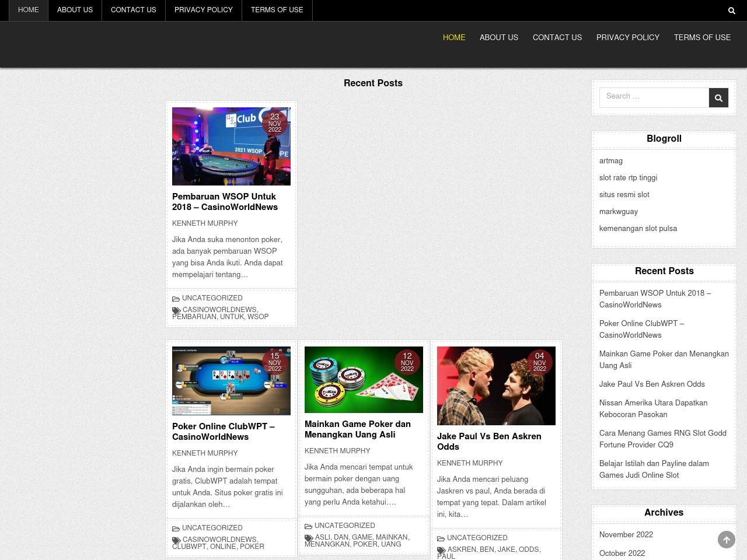747x560 pixels.
Task: Open sidebar post Cara Menang Games RNG Slot
Action: point(663,439)
